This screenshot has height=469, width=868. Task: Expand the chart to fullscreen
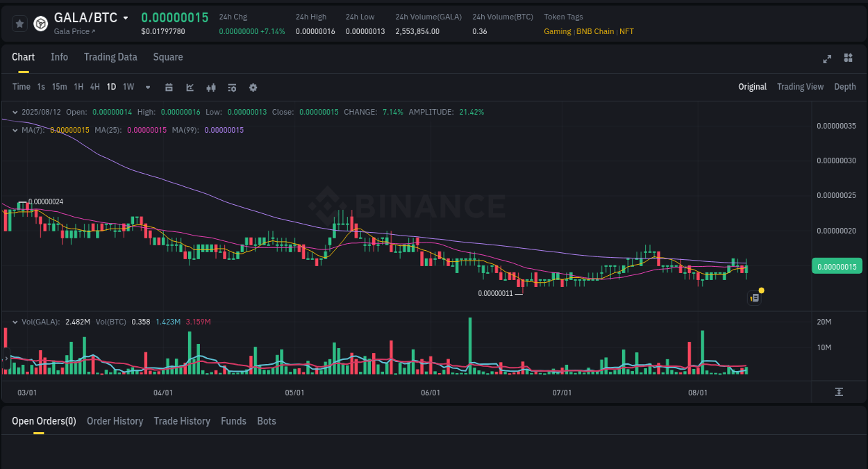pos(827,58)
